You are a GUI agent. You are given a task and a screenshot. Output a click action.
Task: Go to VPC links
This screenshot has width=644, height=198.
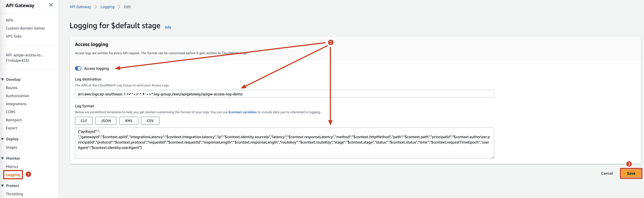pos(14,36)
